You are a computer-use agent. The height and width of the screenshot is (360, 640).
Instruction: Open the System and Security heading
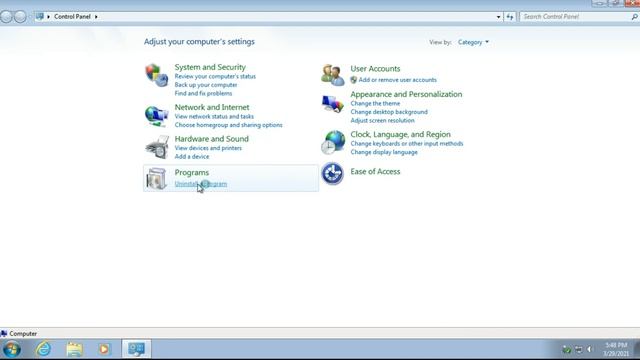tap(210, 67)
